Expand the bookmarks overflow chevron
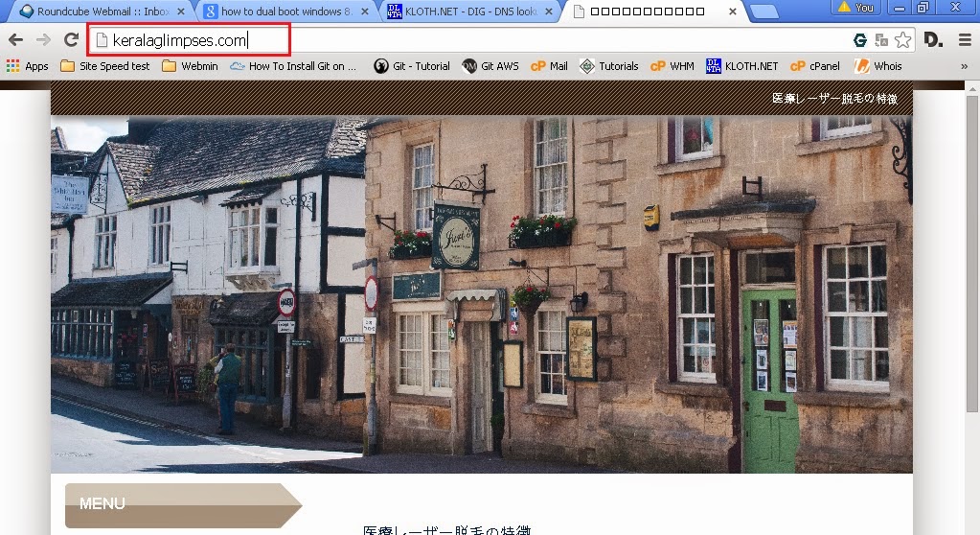 (964, 66)
